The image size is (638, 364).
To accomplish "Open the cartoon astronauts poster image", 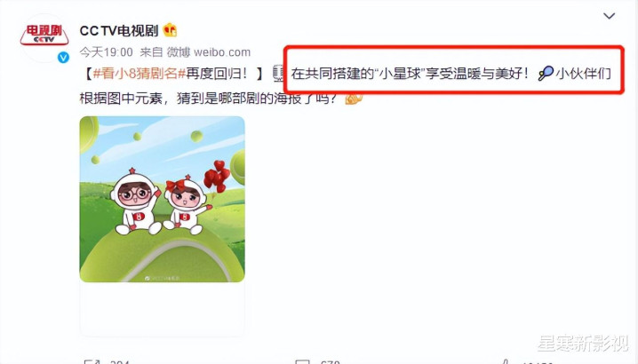I will pyautogui.click(x=162, y=199).
